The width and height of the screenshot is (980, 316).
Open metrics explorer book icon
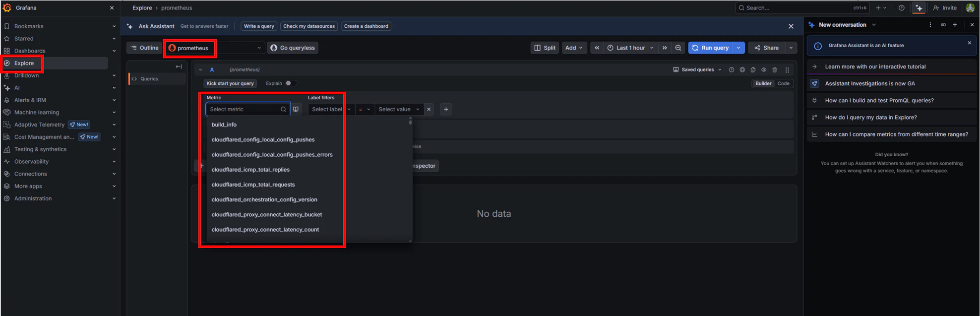(296, 109)
